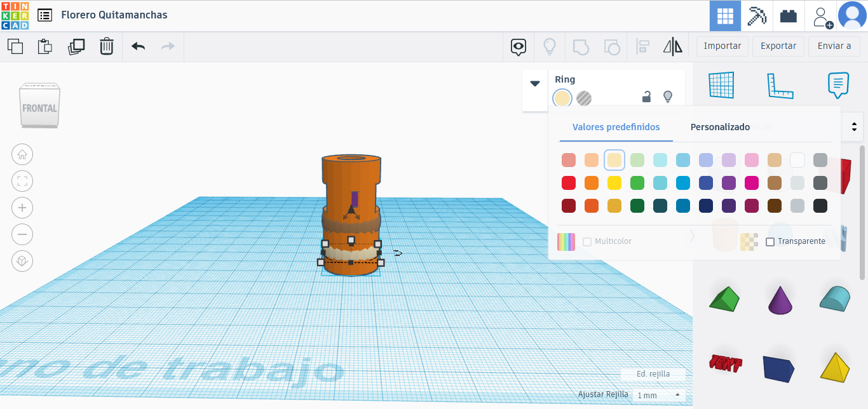Open the Valores predefinidos tab
Screen dimensions: 868x409
616,127
